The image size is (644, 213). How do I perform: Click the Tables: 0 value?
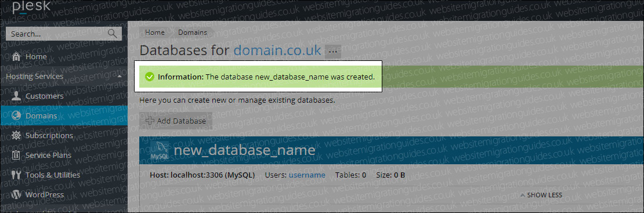click(350, 175)
